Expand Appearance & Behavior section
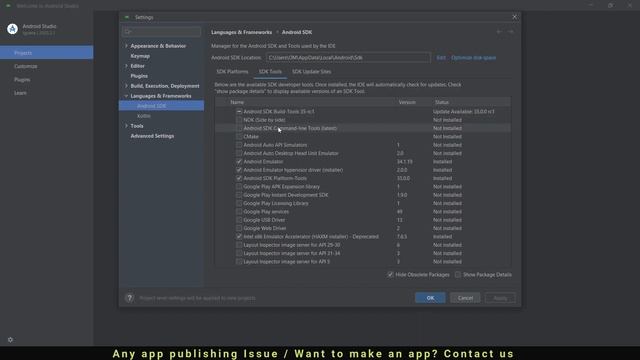Screen dimensions: 640x360 click(126, 46)
